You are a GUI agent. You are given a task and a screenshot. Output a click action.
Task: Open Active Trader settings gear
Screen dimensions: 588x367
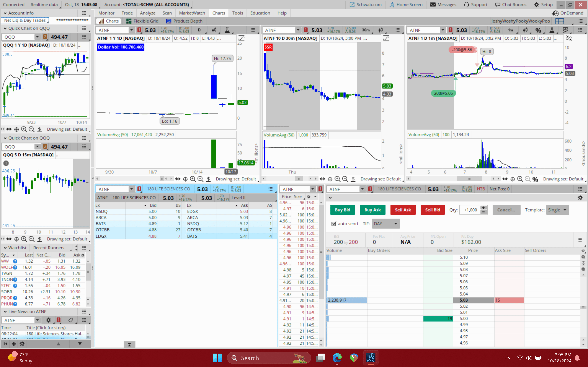[580, 198]
